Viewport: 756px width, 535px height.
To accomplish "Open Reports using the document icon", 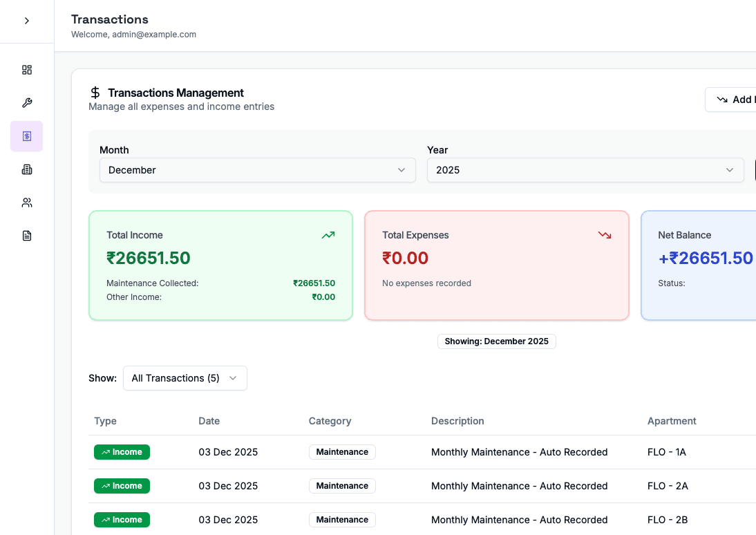I will coord(26,235).
